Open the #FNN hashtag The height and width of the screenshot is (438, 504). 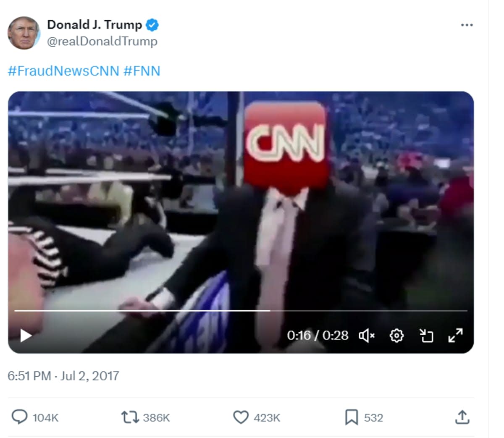point(142,71)
